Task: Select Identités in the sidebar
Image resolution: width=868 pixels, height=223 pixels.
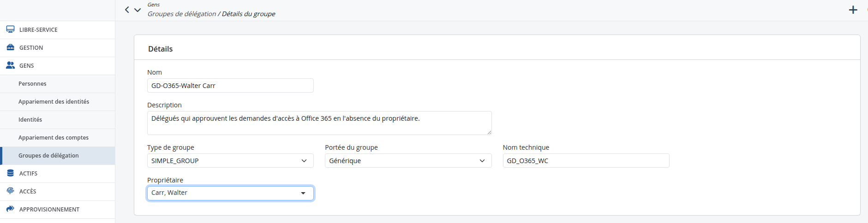Action: (x=58, y=119)
